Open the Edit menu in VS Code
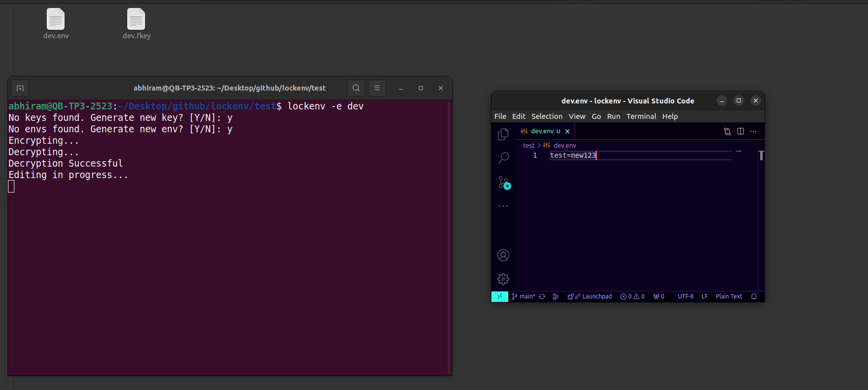The image size is (868, 390). (519, 116)
